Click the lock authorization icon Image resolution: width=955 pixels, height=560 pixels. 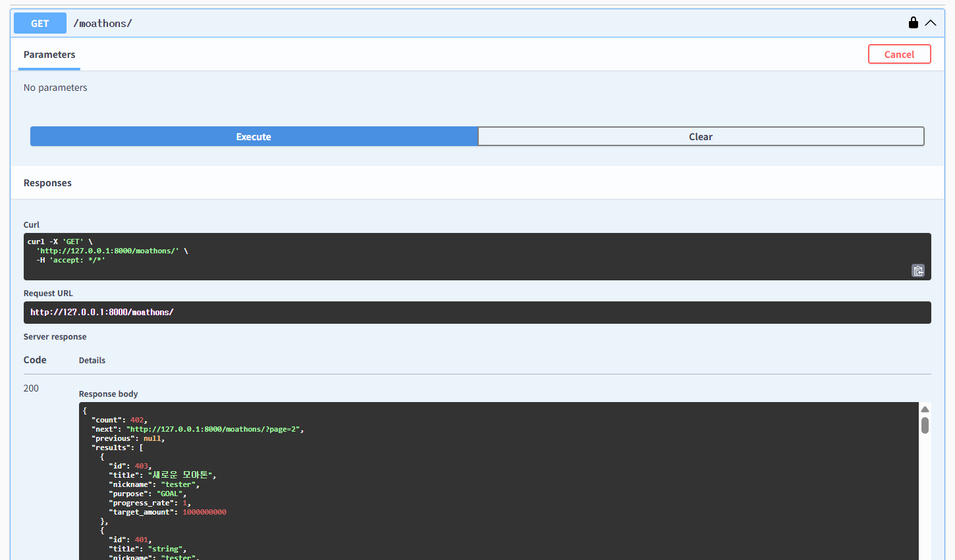click(x=913, y=23)
